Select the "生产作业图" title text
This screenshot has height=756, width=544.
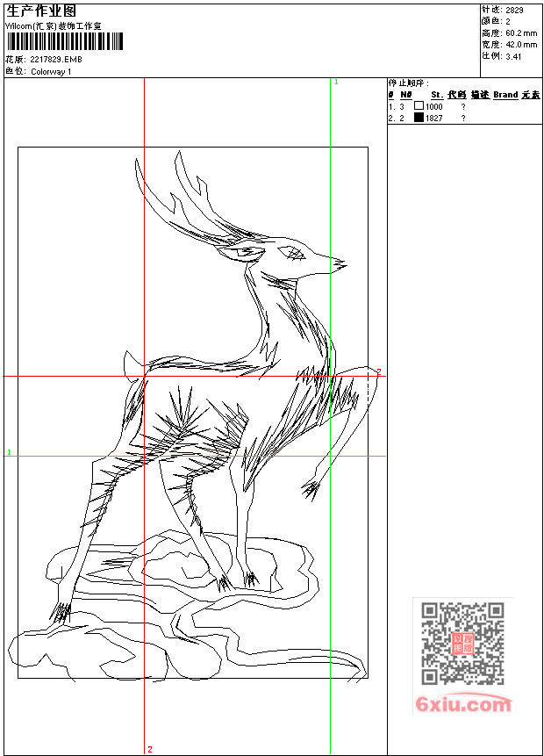[41, 11]
